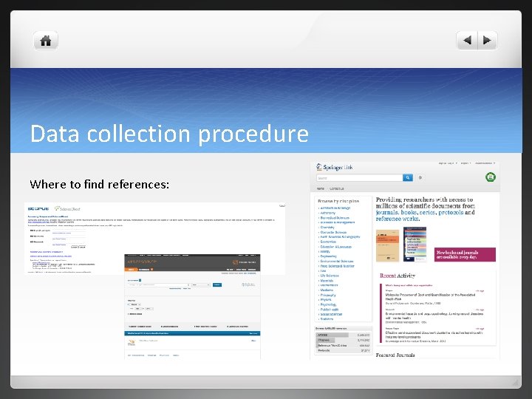Screen dimensions: 532x399
Task: Advance to the next slide with the right arrow
Action: pos(488,41)
